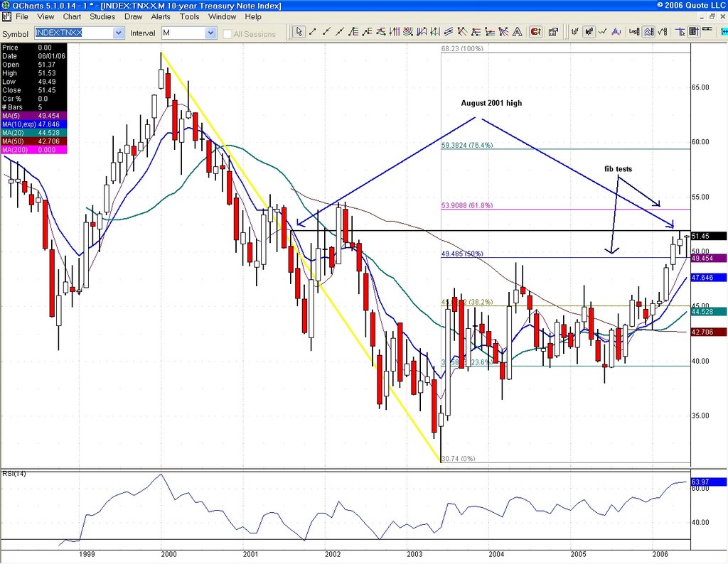Enable the crosshair cursor tool
The height and width of the screenshot is (564, 728).
click(680, 32)
